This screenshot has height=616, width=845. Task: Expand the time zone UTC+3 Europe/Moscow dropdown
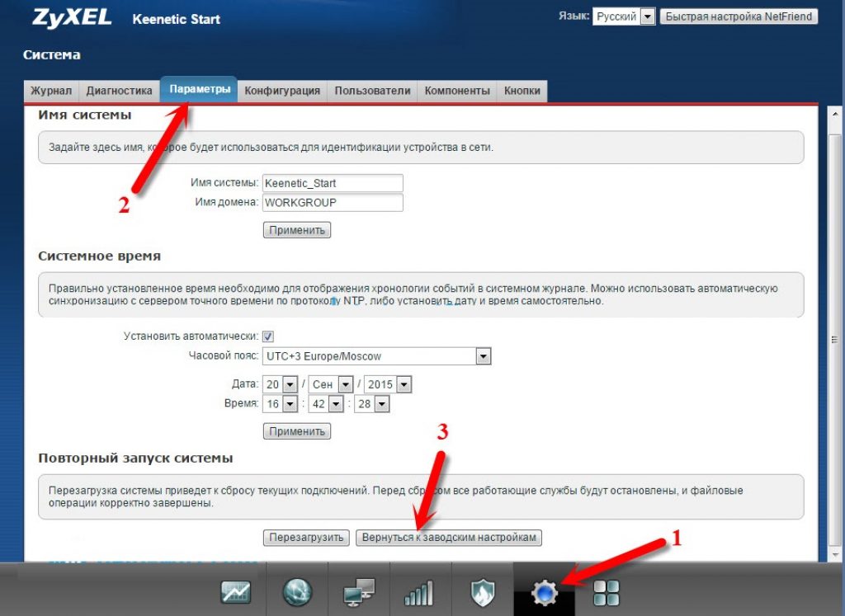tap(376, 356)
